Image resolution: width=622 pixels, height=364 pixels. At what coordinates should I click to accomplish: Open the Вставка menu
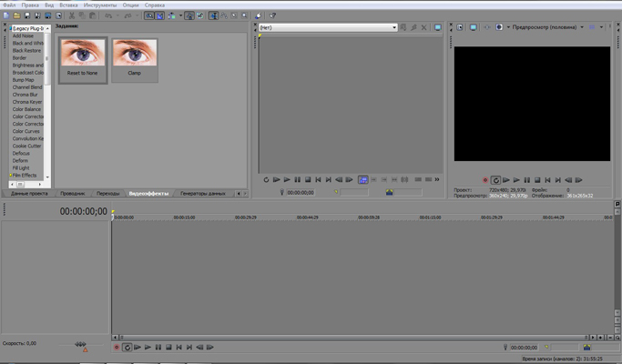tap(68, 5)
